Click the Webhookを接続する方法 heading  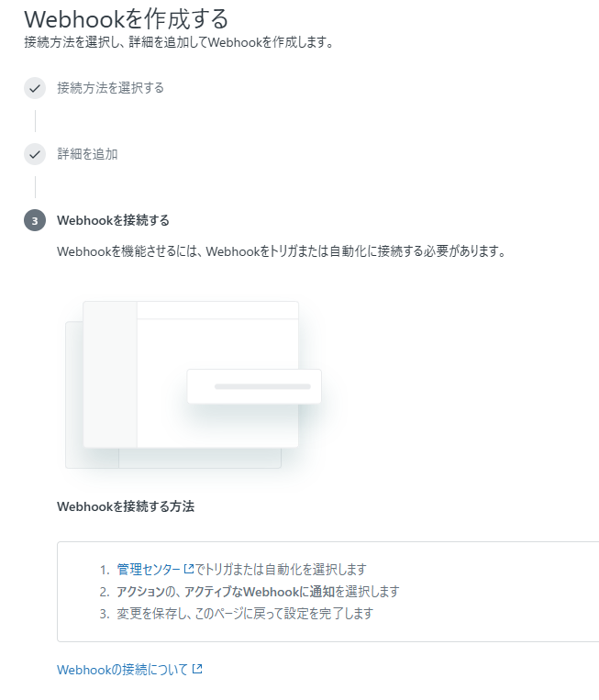click(x=126, y=506)
